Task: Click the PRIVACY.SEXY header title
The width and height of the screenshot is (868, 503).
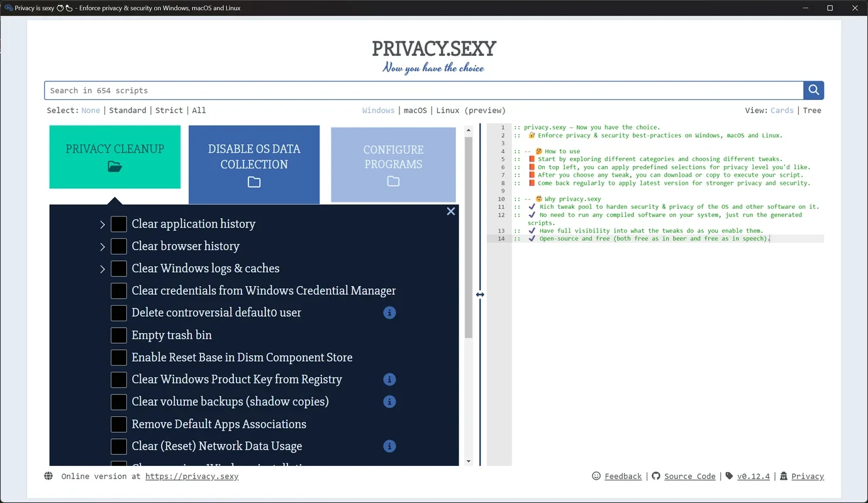Action: pyautogui.click(x=434, y=48)
